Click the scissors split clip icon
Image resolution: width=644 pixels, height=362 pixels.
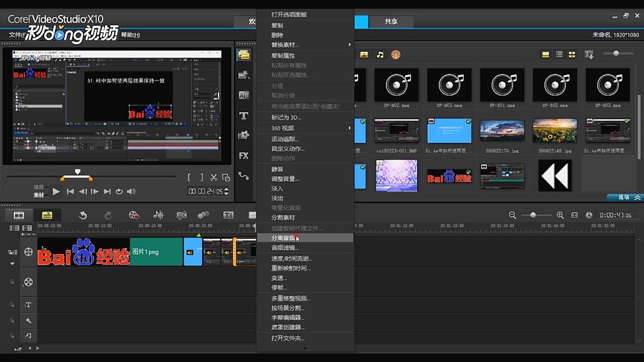(x=214, y=177)
